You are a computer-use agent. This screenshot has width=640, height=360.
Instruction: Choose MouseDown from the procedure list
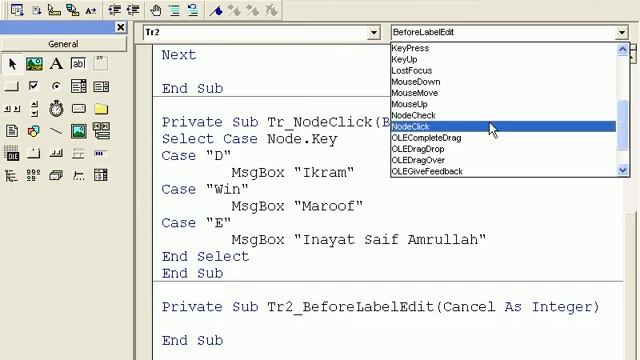pos(503,82)
